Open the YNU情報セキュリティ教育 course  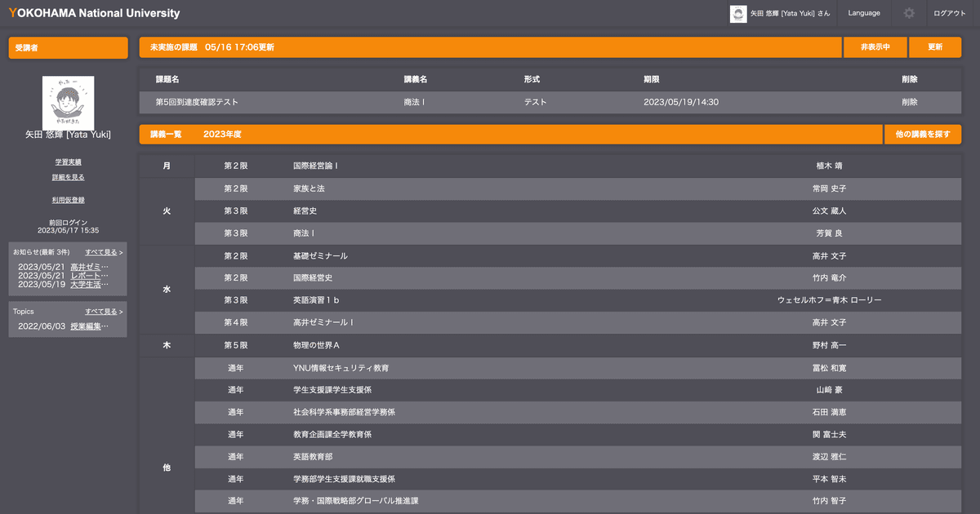click(341, 368)
